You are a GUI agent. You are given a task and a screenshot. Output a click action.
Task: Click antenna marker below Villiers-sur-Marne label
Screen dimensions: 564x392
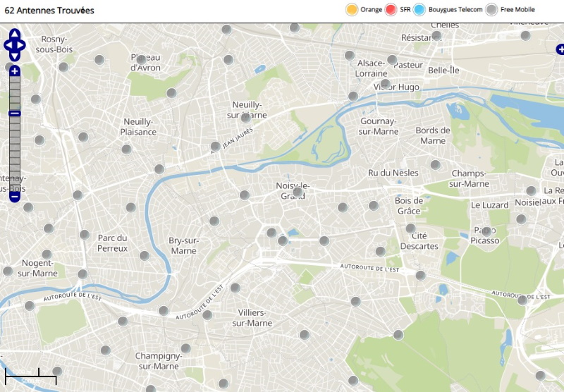pos(305,334)
